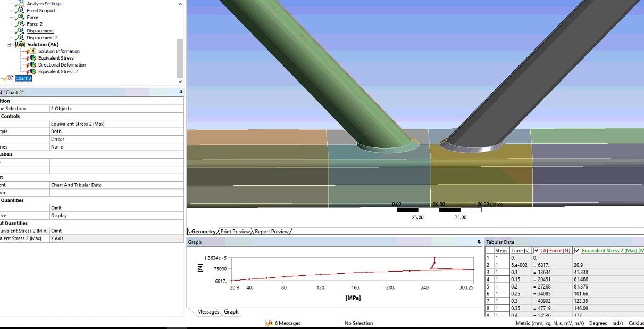Screen dimensions: 644x329
Task: Change the 'Linear' scale value
Action: point(117,139)
